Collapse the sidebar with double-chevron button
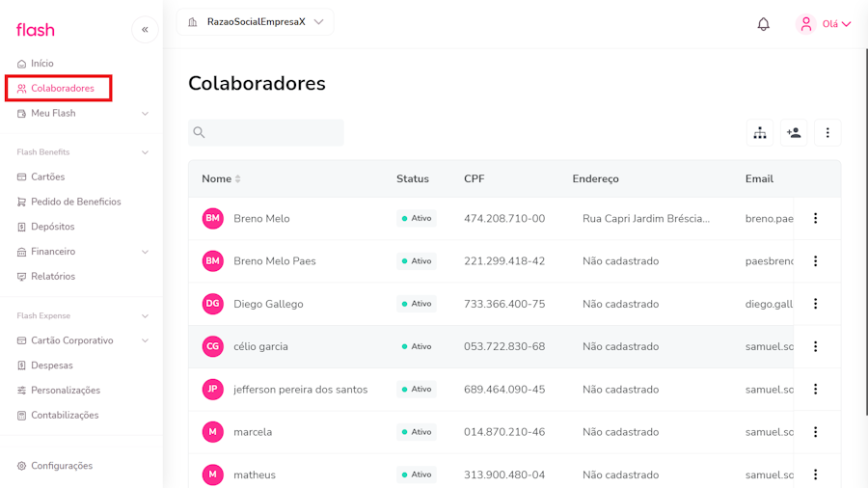Image resolution: width=868 pixels, height=488 pixels. point(145,30)
